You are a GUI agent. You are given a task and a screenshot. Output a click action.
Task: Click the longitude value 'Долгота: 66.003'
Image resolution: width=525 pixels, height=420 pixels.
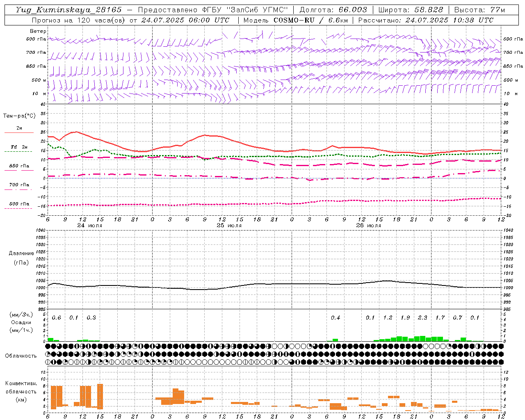tap(333, 10)
